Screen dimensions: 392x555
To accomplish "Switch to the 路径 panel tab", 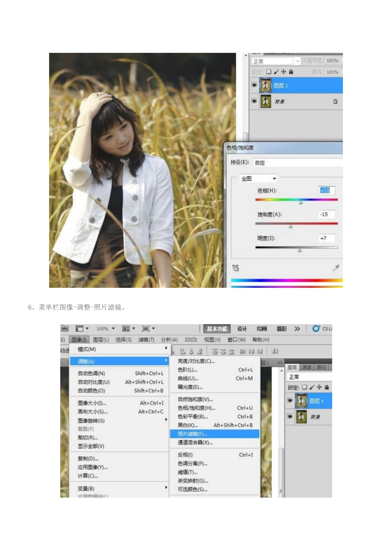I will [x=321, y=367].
